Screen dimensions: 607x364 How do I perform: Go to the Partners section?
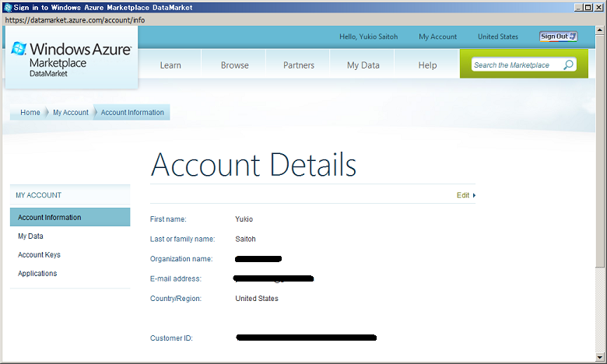point(299,65)
